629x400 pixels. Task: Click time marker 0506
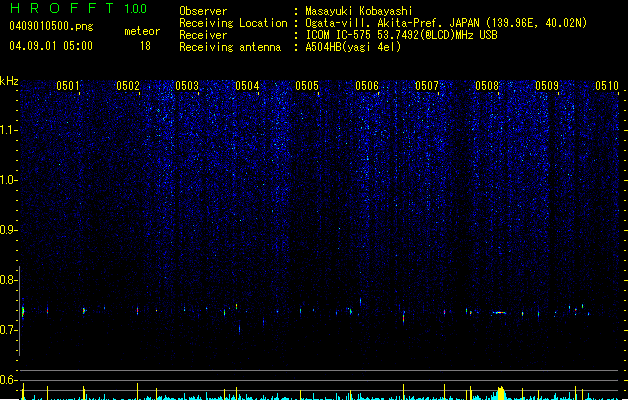tap(367, 86)
